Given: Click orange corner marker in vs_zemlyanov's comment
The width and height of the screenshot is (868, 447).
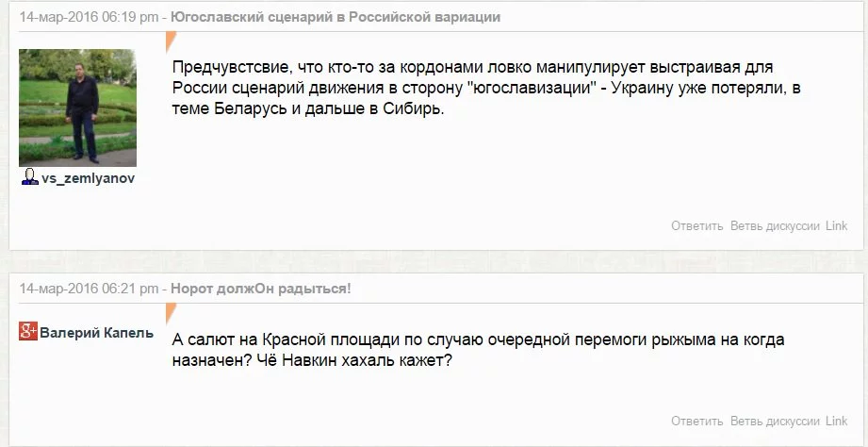Looking at the screenshot, I should point(171,40).
